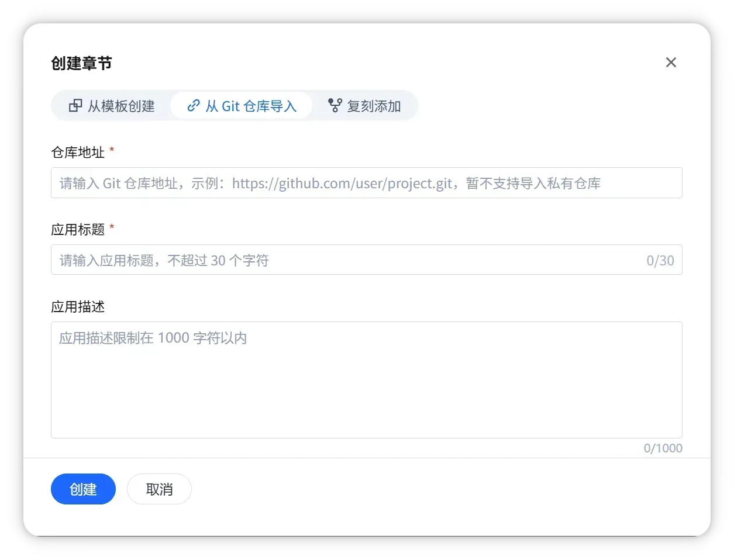734x560 pixels.
Task: Select the 从 Git 仓库导入 tab
Action: pyautogui.click(x=242, y=106)
